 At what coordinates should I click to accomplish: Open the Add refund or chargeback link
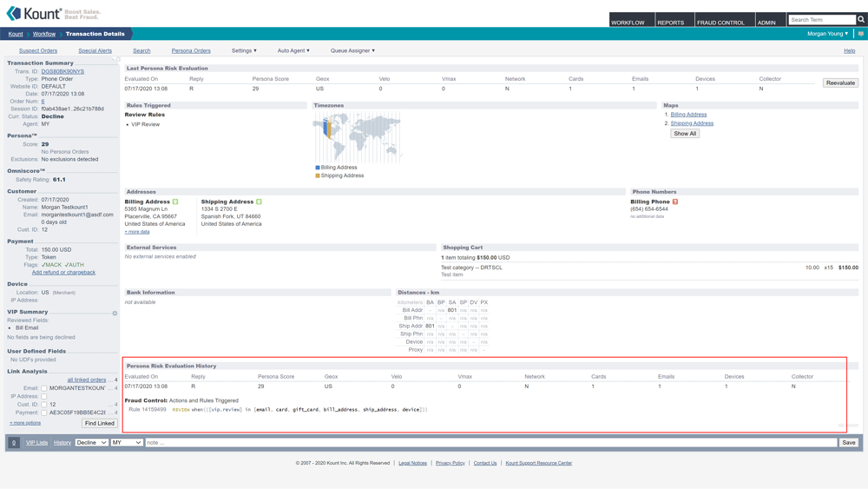click(x=63, y=273)
